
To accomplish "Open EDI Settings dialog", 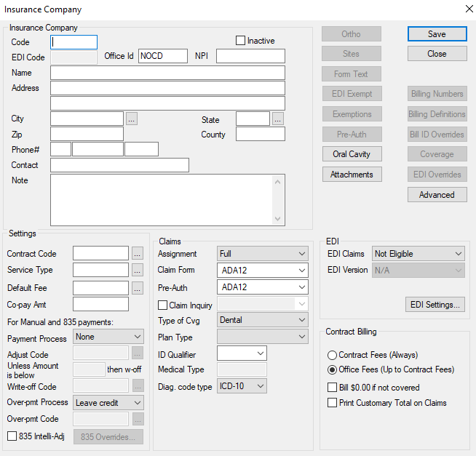I will [435, 305].
